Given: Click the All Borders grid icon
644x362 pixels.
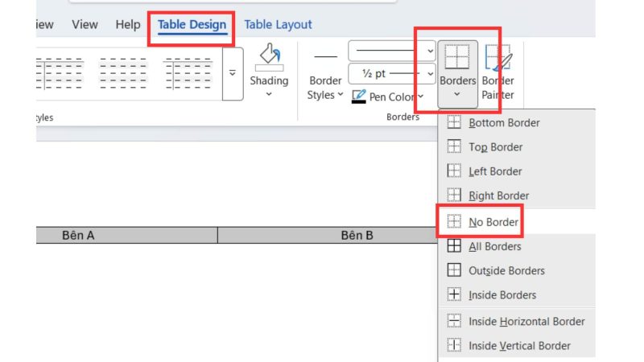Looking at the screenshot, I should 454,246.
